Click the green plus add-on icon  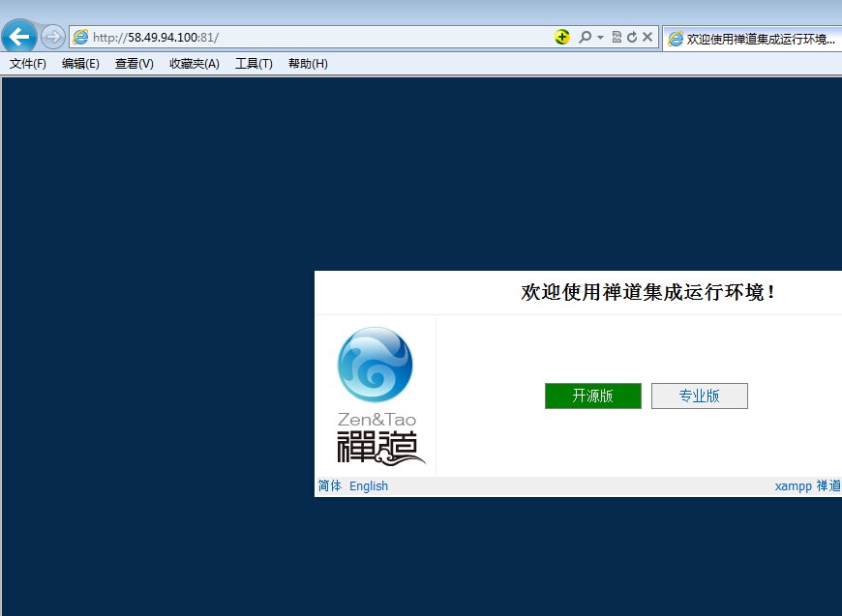tap(561, 37)
